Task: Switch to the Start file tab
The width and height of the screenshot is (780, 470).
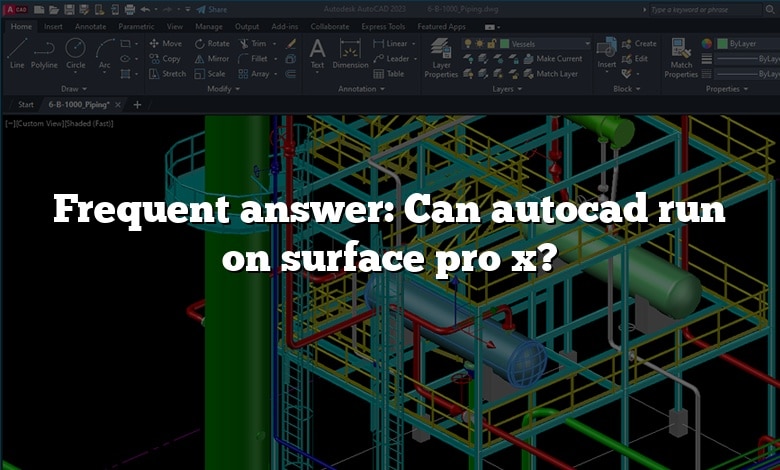Action: coord(26,104)
